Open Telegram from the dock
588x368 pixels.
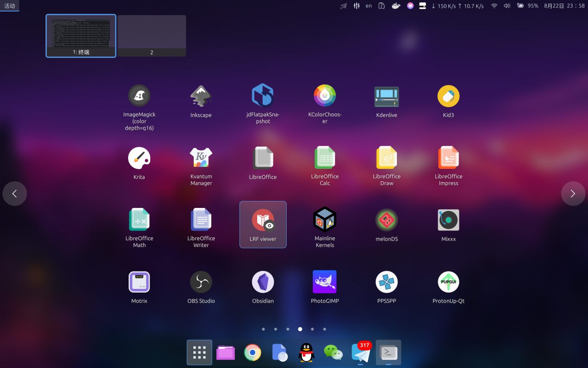(361, 352)
